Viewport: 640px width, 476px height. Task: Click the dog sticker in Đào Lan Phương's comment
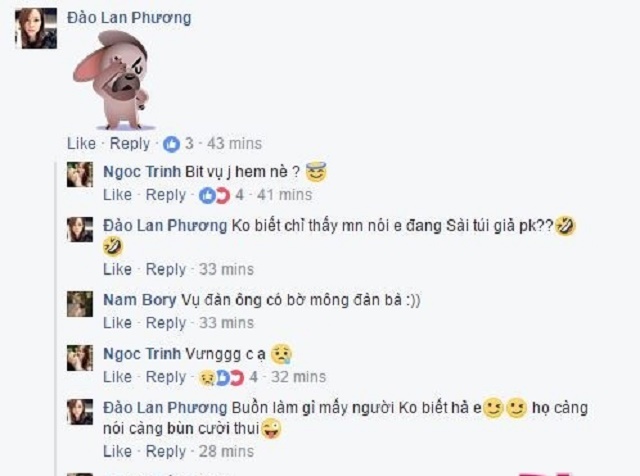tap(113, 80)
